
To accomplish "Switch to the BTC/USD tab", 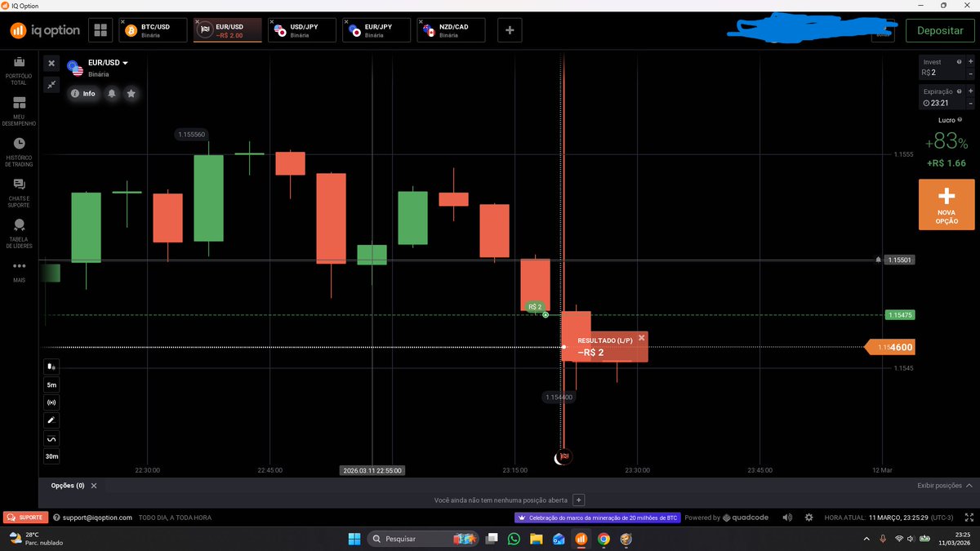I will pos(153,30).
